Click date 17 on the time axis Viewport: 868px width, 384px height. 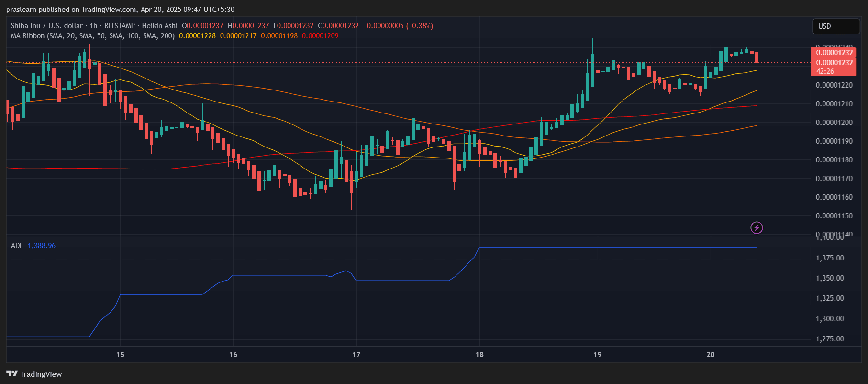[356, 355]
